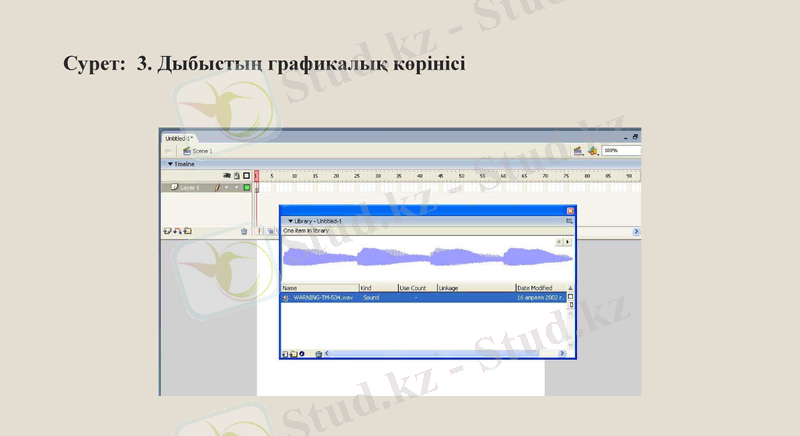Close the Library window
The height and width of the screenshot is (436, 800).
pyautogui.click(x=570, y=211)
